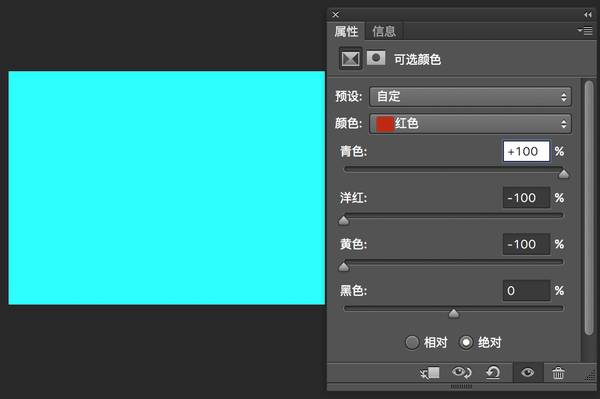Click the clip to layer icon
This screenshot has width=600, height=399.
coord(430,373)
